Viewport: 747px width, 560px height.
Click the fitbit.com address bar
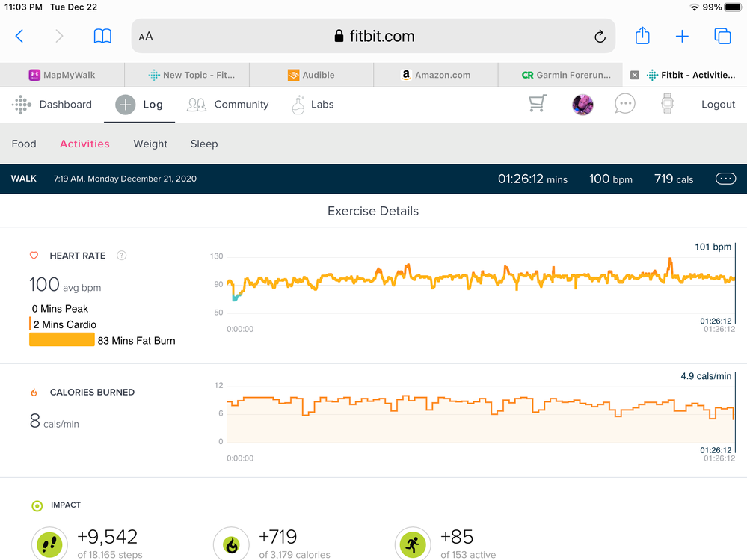(x=374, y=36)
